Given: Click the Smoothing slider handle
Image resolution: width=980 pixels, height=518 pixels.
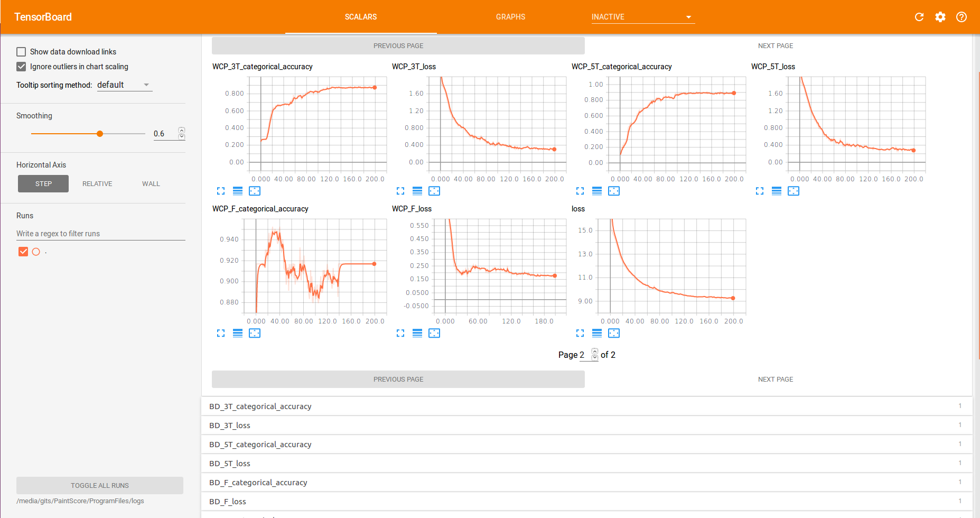Looking at the screenshot, I should [100, 134].
